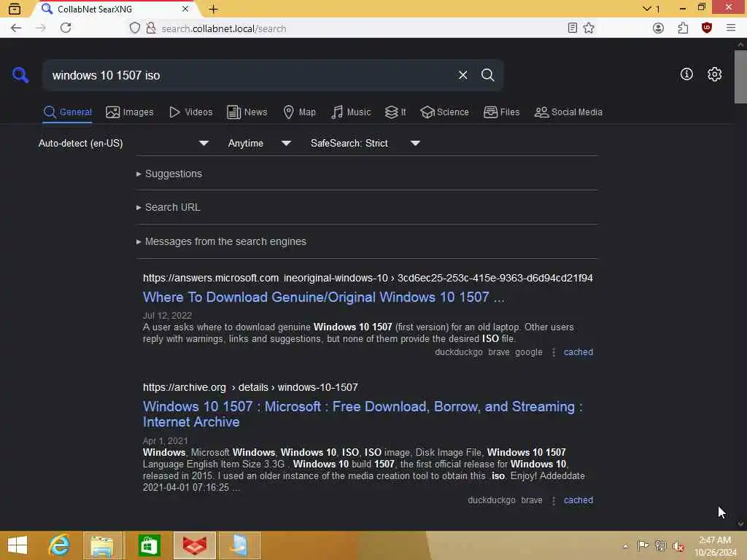Click the muted volume tray icon
This screenshot has width=747, height=560.
click(678, 546)
